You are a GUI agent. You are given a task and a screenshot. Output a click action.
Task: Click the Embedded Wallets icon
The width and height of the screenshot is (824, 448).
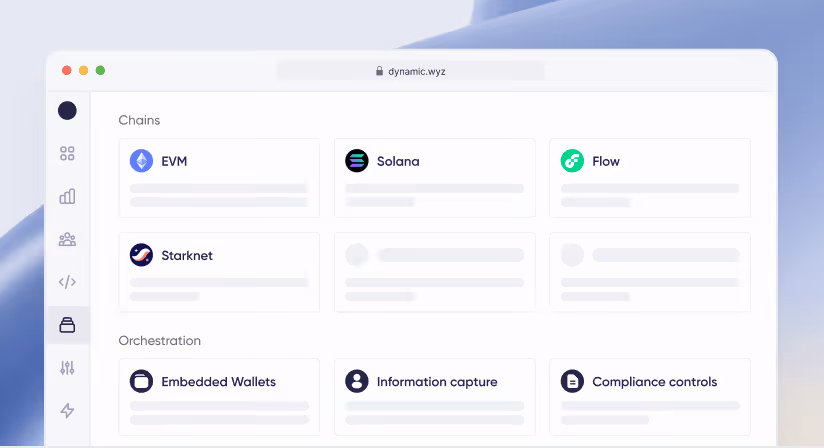pyautogui.click(x=141, y=381)
